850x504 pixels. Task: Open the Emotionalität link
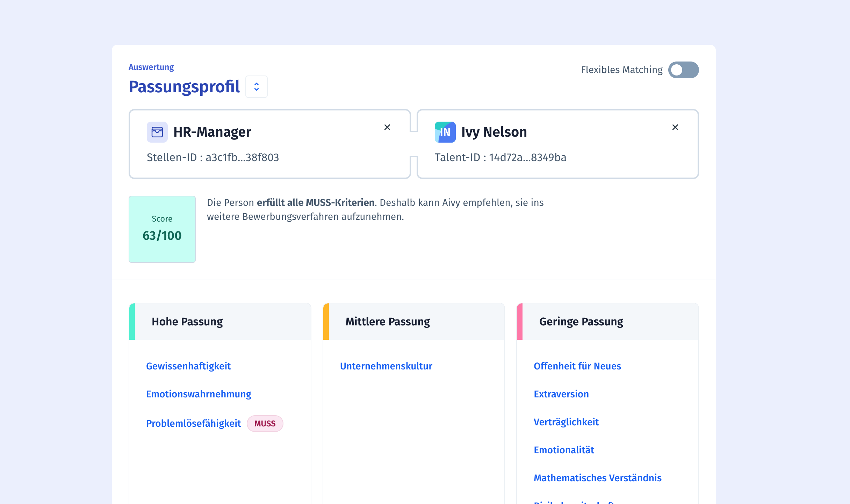563,450
